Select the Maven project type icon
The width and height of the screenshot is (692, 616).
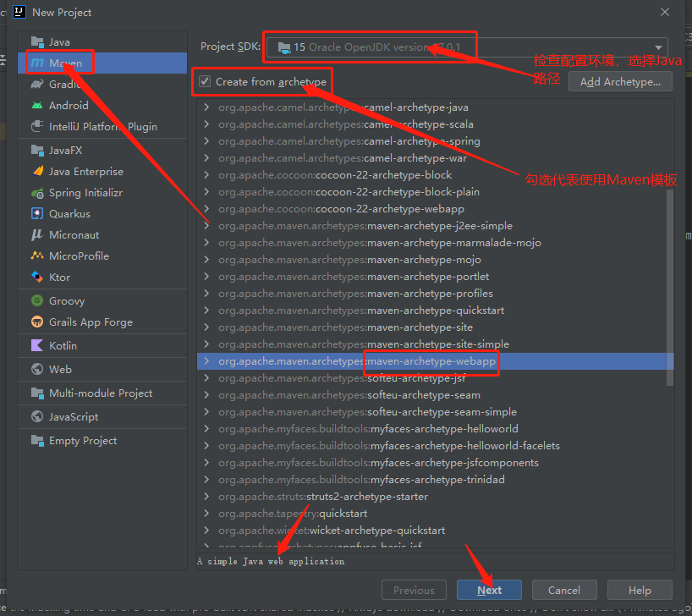(x=37, y=63)
